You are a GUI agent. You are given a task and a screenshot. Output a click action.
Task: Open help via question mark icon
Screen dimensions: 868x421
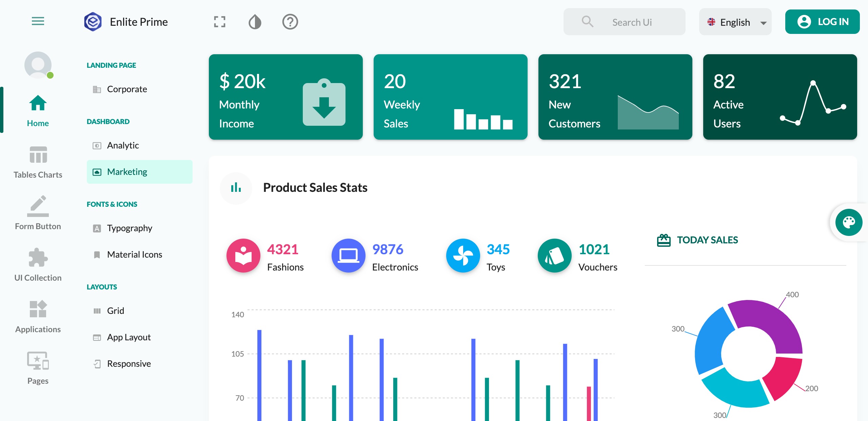(x=290, y=22)
